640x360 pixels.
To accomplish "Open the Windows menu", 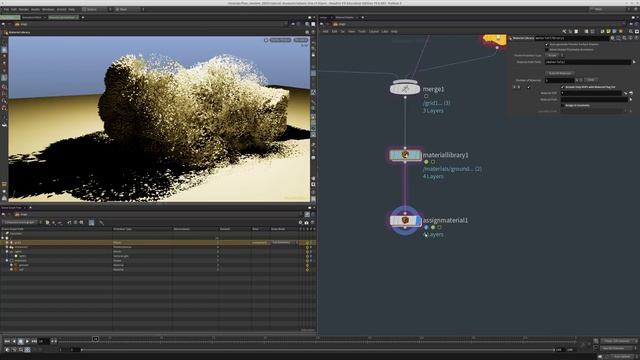I will pos(48,9).
